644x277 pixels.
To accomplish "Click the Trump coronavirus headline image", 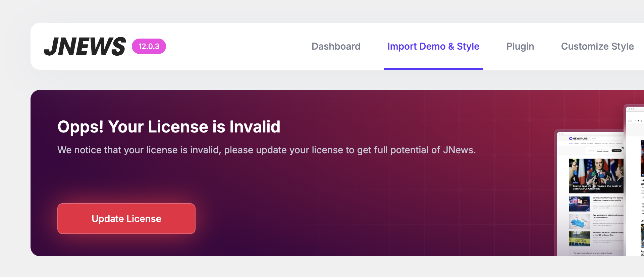I will 596,175.
